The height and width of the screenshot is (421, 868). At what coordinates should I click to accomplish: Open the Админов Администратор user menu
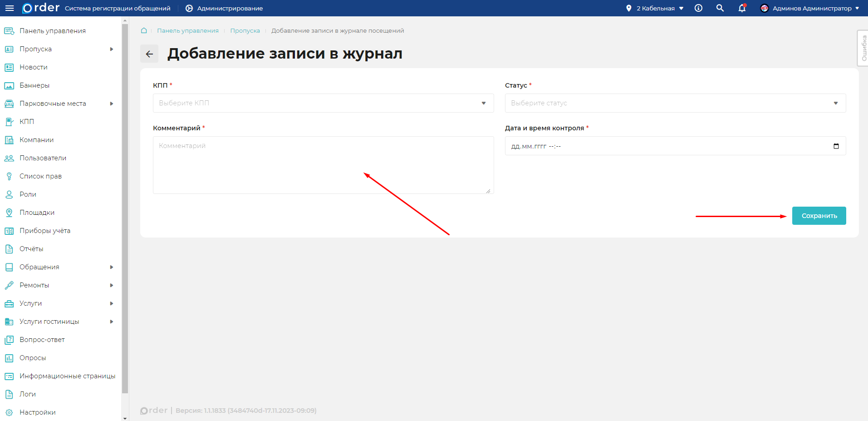(809, 8)
